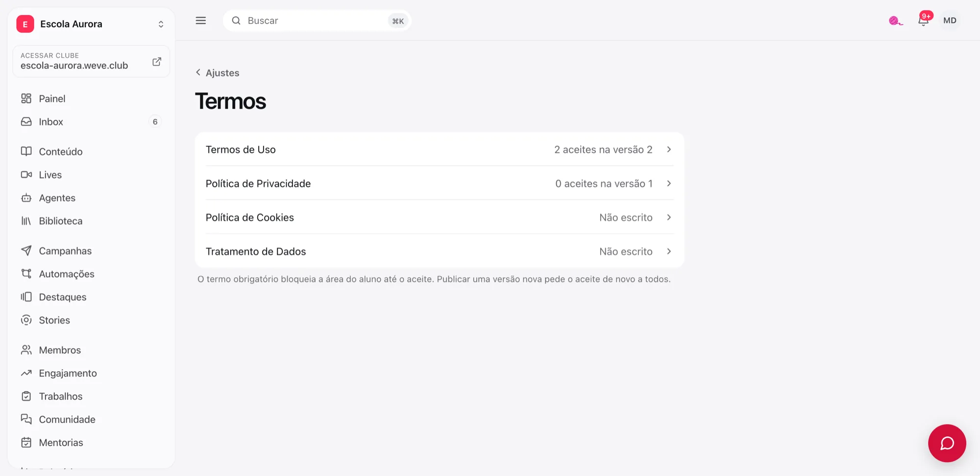The height and width of the screenshot is (476, 980).
Task: Open the notifications bell
Action: tap(924, 21)
